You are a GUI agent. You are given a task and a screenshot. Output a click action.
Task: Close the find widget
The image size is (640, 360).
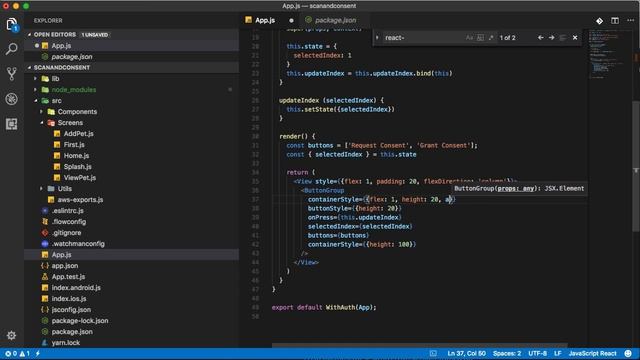(x=575, y=38)
